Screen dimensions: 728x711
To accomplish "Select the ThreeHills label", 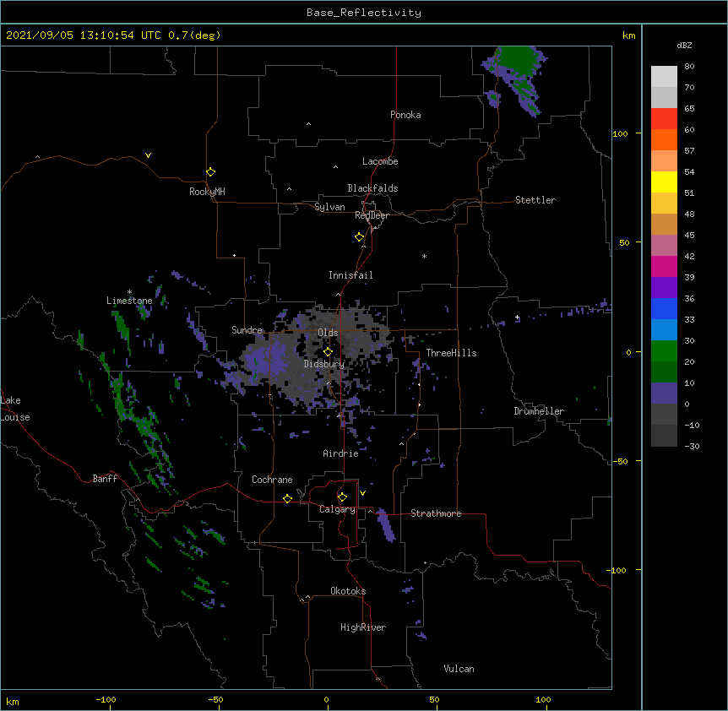I will (x=451, y=353).
